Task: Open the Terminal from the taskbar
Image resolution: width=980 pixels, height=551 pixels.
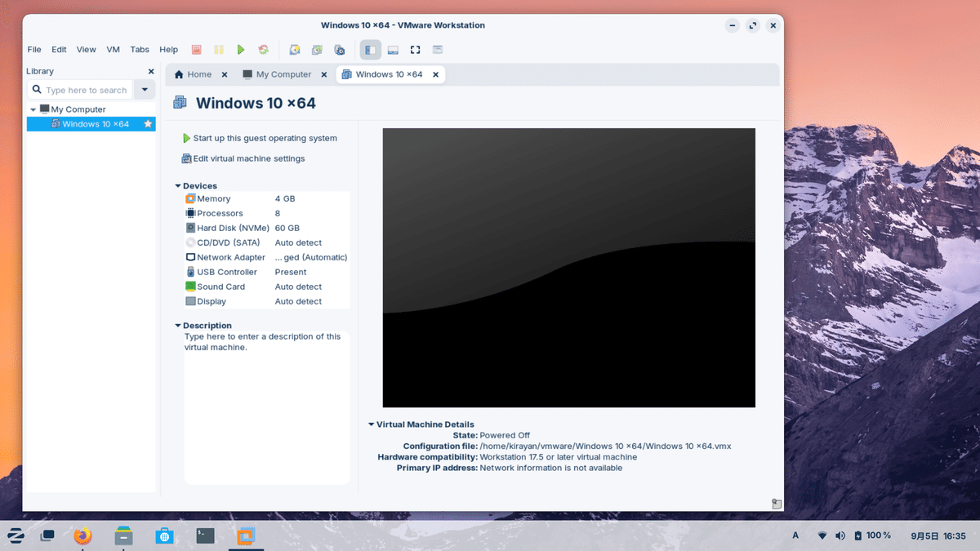Action: pyautogui.click(x=205, y=535)
